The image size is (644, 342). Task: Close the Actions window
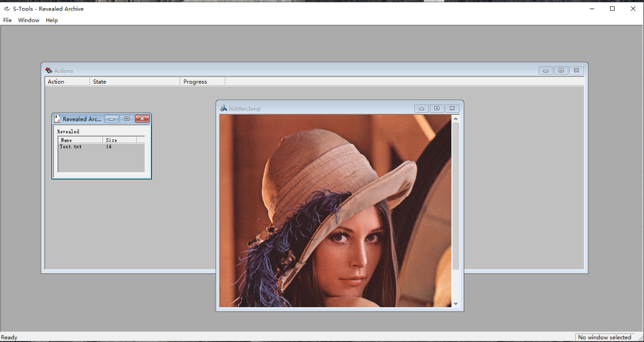[x=576, y=70]
